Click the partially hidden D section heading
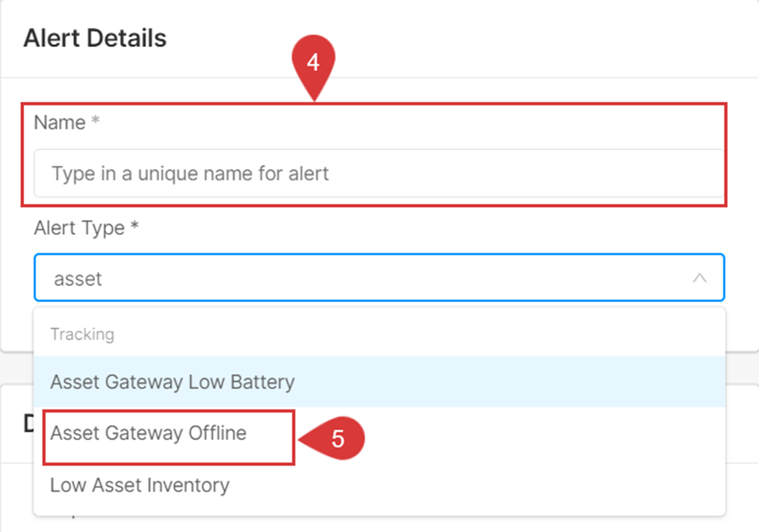The image size is (759, 532). 28,423
